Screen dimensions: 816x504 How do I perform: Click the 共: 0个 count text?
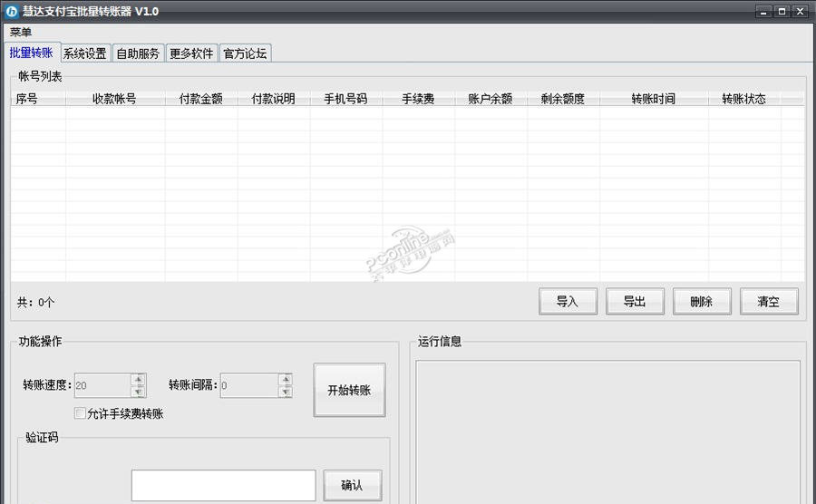click(x=35, y=302)
